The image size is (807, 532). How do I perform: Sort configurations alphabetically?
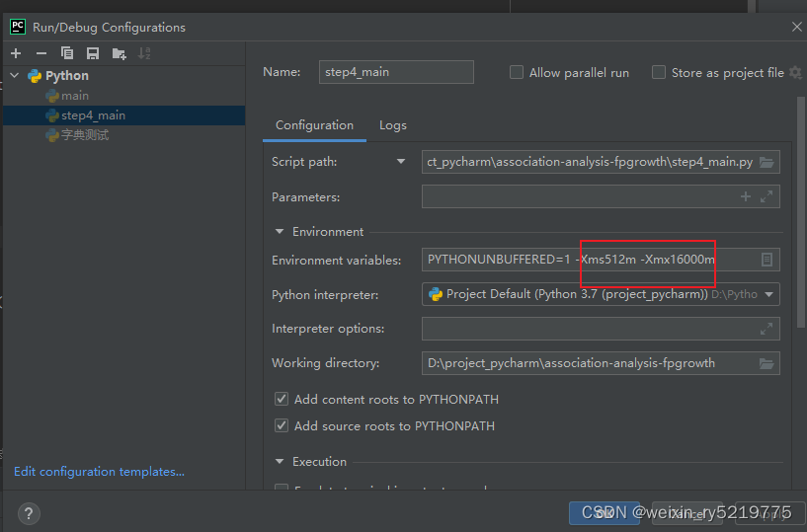point(144,53)
